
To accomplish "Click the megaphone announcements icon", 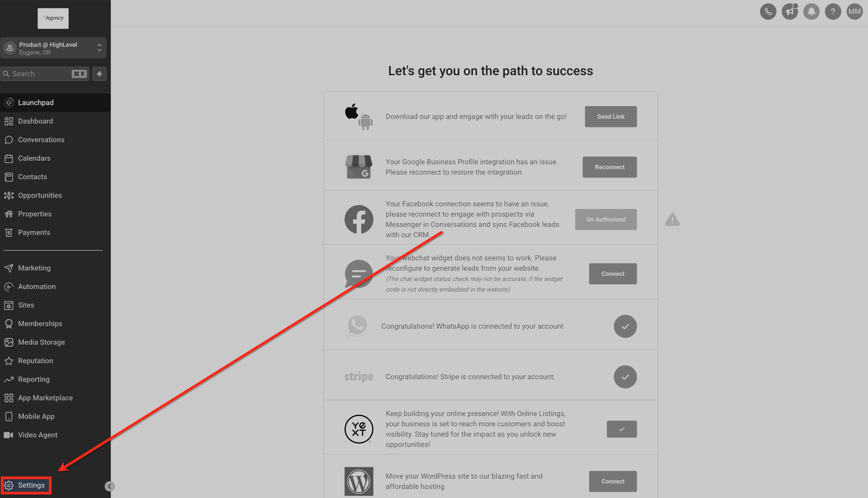I will coord(789,12).
